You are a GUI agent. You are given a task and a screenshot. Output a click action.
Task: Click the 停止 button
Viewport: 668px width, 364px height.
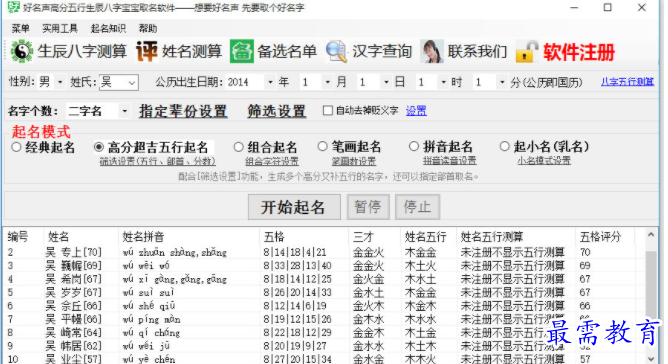pyautogui.click(x=417, y=207)
